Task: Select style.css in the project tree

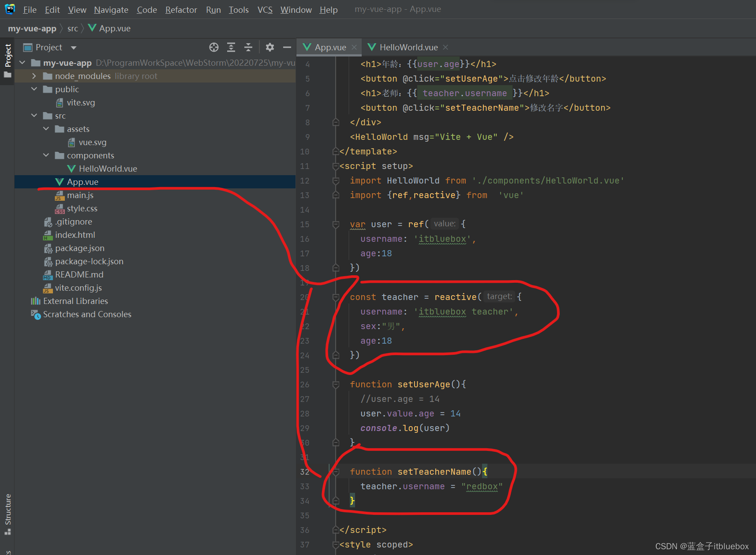Action: [155, 208]
